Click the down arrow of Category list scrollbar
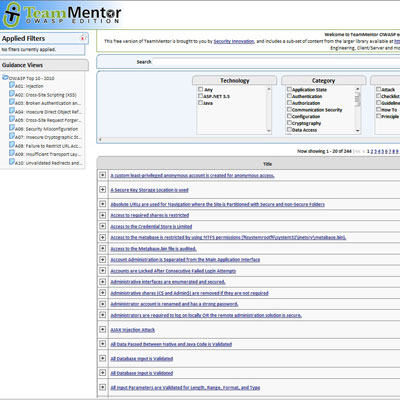 click(358, 131)
